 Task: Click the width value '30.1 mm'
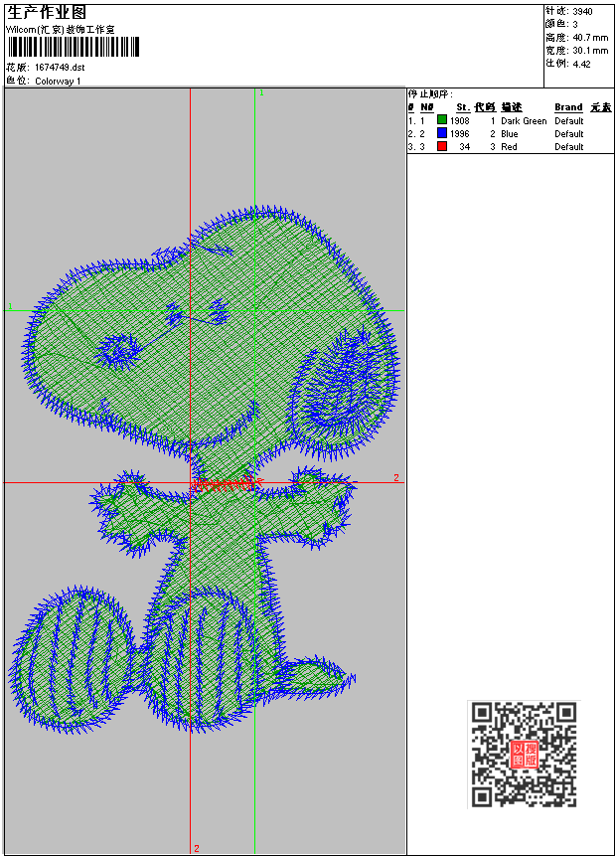(590, 51)
